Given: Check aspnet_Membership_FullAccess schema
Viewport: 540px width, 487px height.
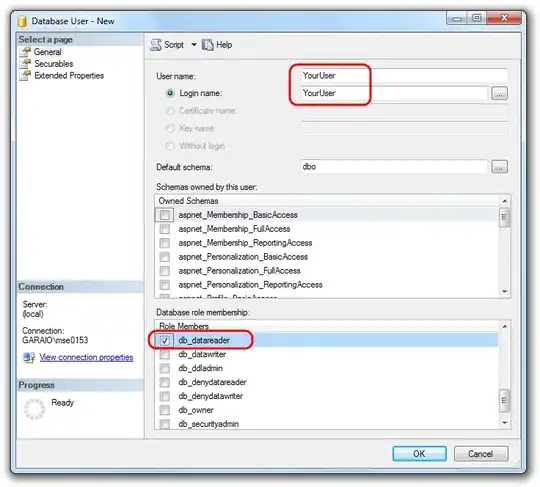Looking at the screenshot, I should (165, 229).
